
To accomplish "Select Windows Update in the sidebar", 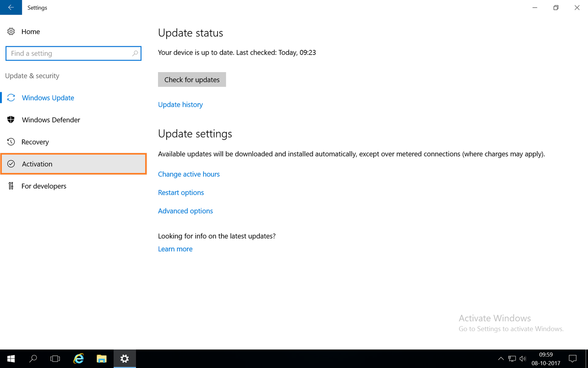I will (47, 98).
